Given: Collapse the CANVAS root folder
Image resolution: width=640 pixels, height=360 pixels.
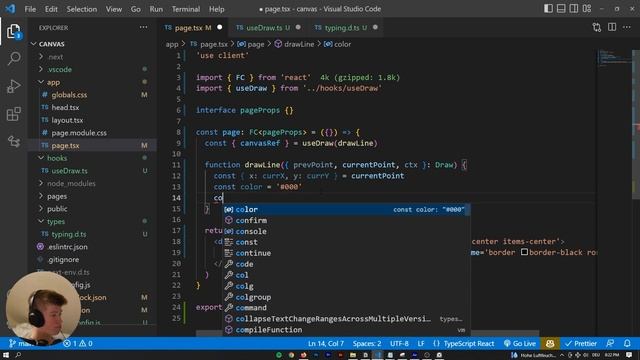Looking at the screenshot, I should (51, 44).
